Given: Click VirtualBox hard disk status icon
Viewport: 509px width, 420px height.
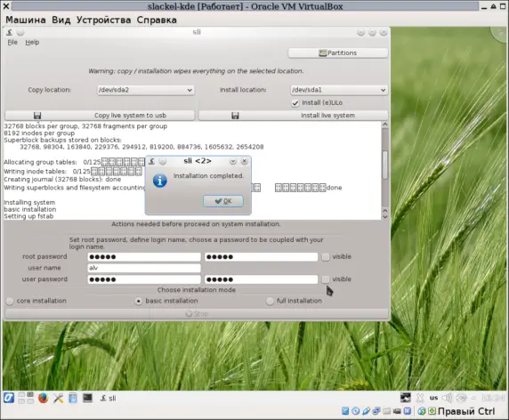Looking at the screenshot, I should click(x=345, y=411).
